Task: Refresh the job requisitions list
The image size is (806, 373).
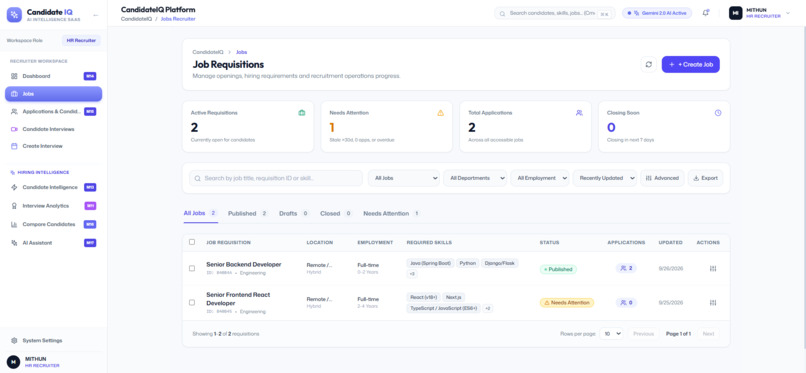Action: pyautogui.click(x=649, y=64)
